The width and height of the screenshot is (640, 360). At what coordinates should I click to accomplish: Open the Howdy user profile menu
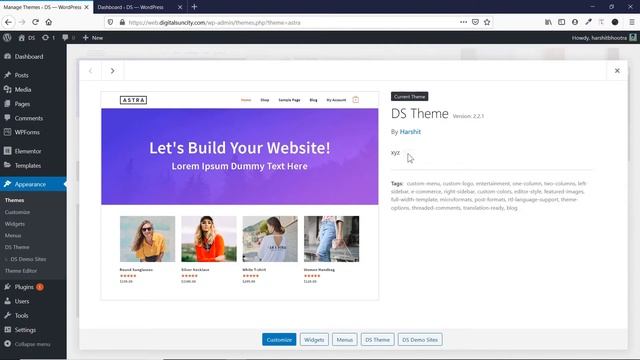pos(604,38)
